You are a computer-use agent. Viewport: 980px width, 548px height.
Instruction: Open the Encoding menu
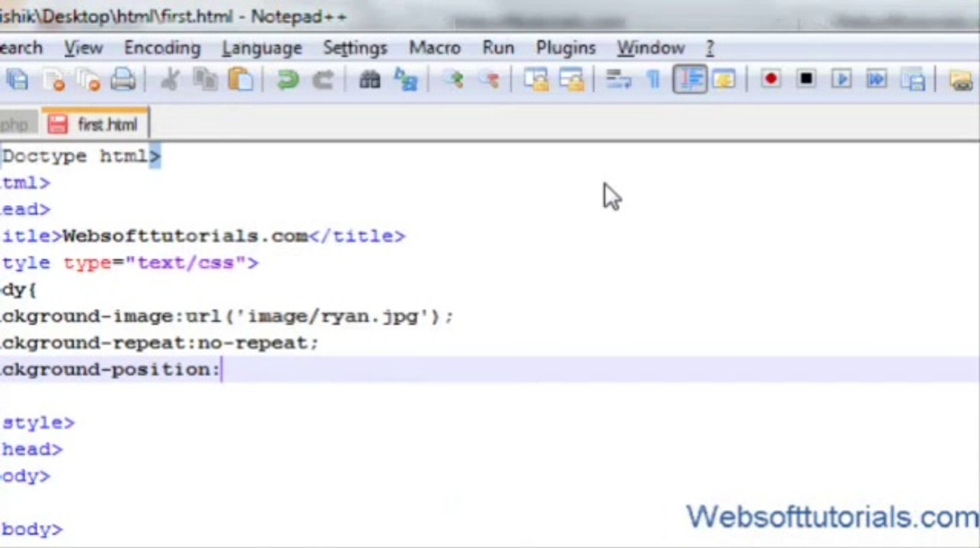(x=162, y=48)
